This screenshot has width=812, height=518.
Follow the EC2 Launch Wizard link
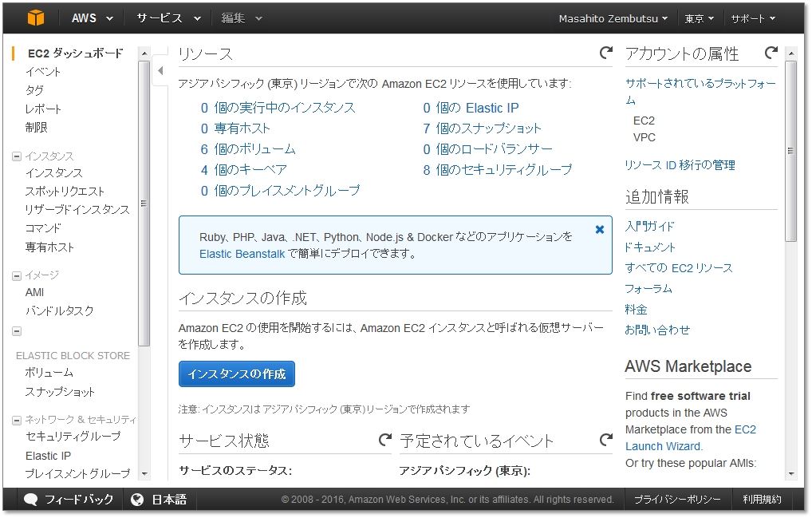point(690,437)
